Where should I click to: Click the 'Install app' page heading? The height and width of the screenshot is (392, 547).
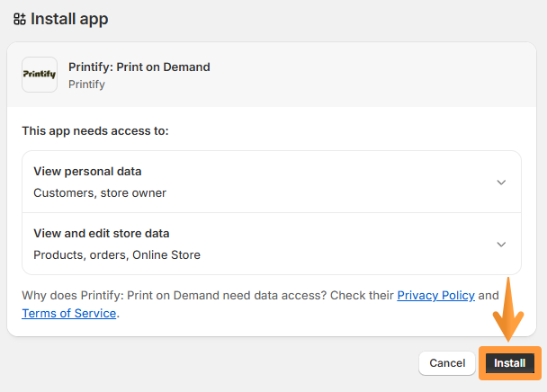point(69,19)
